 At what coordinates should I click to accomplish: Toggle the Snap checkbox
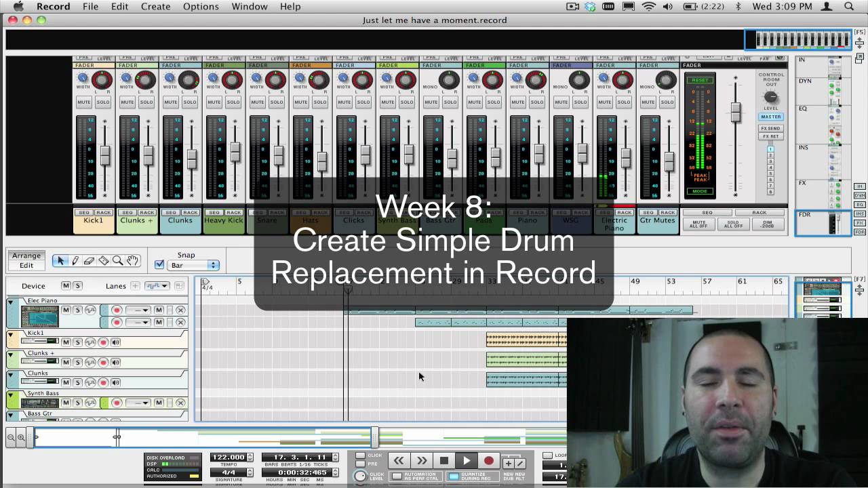[x=159, y=265]
